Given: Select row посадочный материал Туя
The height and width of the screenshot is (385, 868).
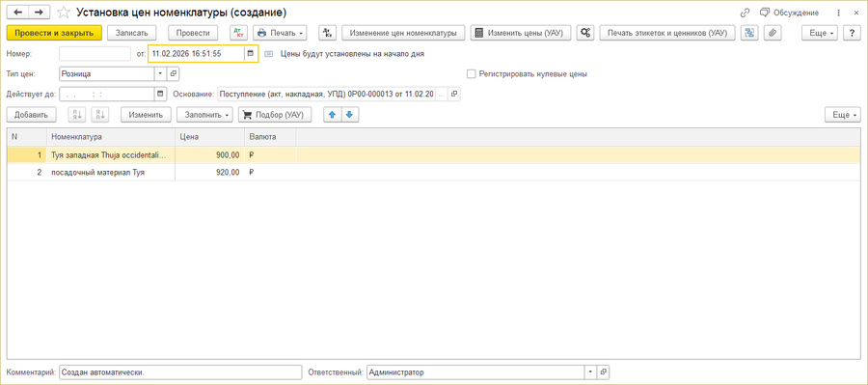Looking at the screenshot, I should click(x=434, y=173).
